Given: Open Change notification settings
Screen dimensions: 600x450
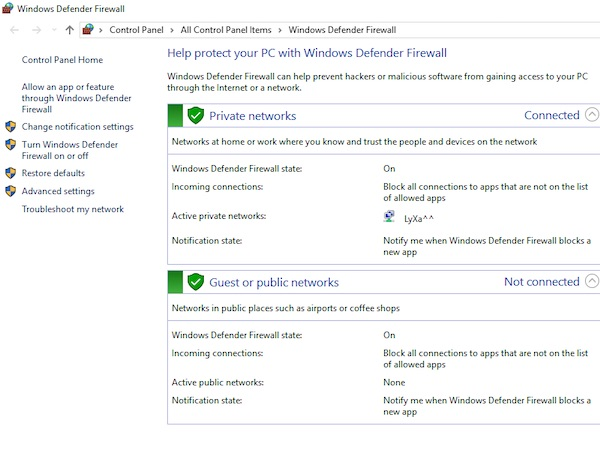Looking at the screenshot, I should pyautogui.click(x=77, y=127).
